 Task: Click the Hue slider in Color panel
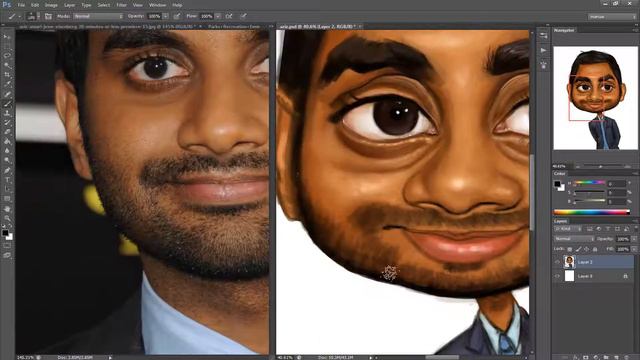click(589, 182)
